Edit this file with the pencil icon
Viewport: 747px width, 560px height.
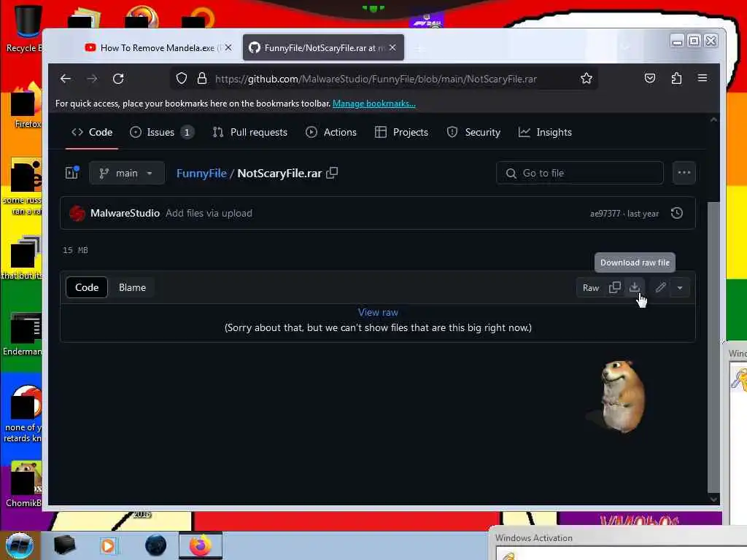coord(660,287)
